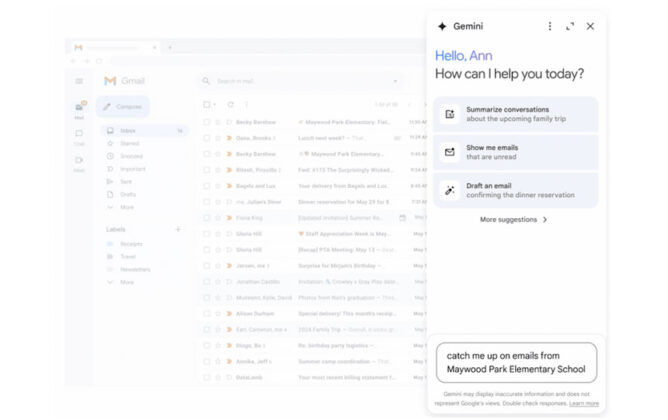Choose the Summarize conversations suggestion
Screen dimensions: 668x420
click(x=516, y=114)
